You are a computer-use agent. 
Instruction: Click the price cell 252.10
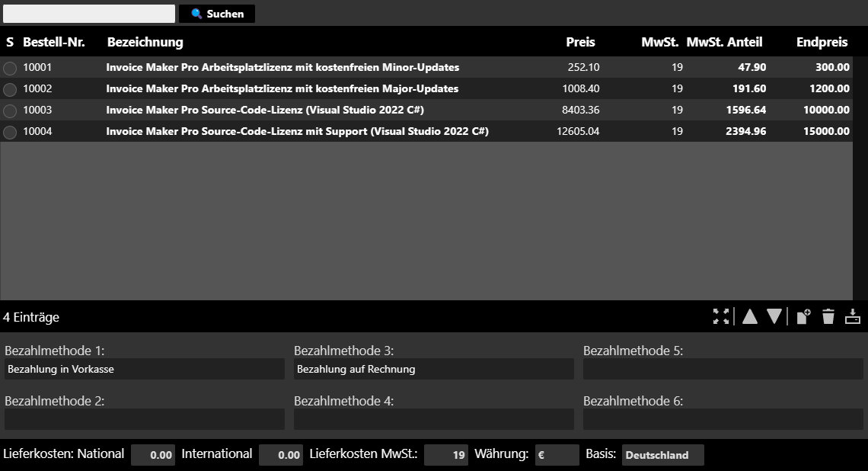pyautogui.click(x=583, y=67)
